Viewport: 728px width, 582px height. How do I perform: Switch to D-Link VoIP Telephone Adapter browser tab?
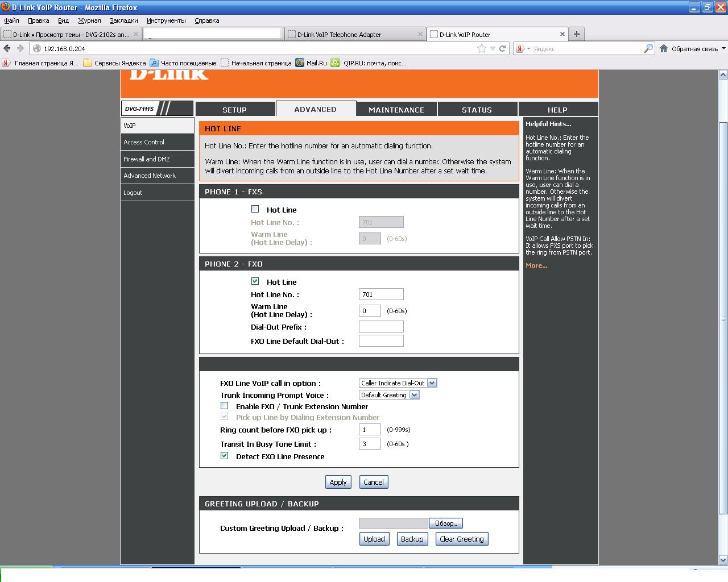coord(355,34)
